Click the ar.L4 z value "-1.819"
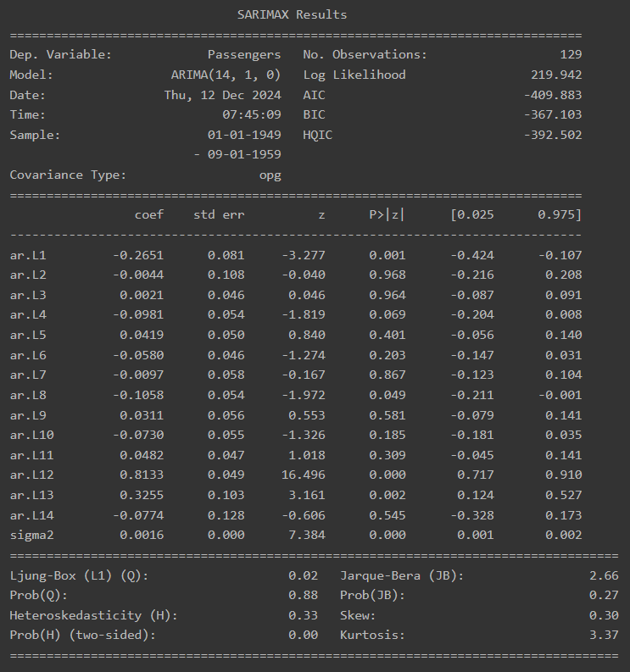 [304, 315]
